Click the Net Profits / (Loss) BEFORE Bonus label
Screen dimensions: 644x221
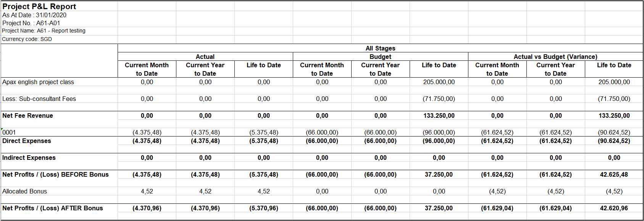pyautogui.click(x=55, y=174)
